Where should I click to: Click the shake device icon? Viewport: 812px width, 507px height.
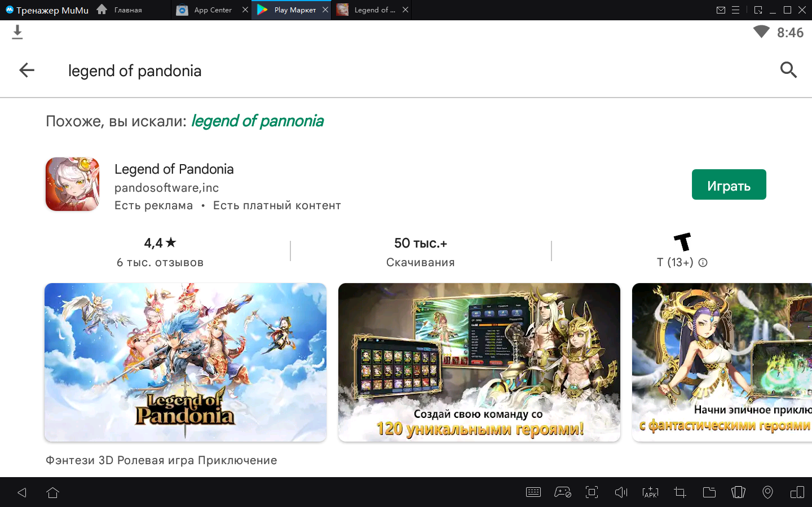(x=738, y=492)
